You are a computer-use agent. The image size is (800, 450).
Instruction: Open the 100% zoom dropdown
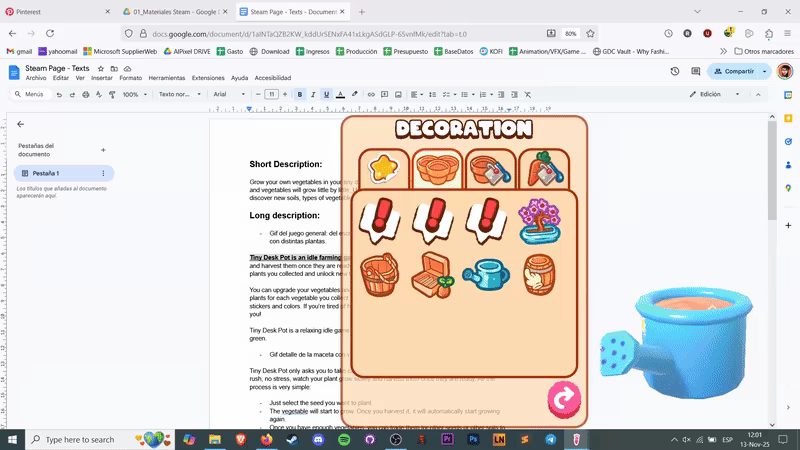click(135, 94)
